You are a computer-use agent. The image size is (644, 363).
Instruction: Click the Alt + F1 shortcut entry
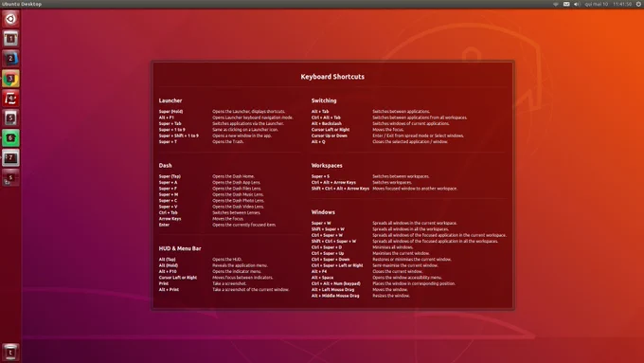coord(167,118)
